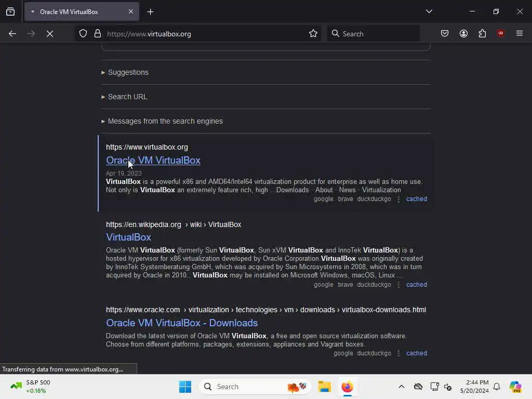Open cached version of virtualbox.org result
This screenshot has height=399, width=532.
(x=417, y=199)
